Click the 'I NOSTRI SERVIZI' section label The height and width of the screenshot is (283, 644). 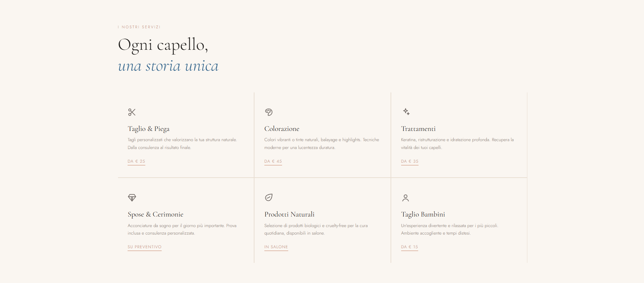139,27
